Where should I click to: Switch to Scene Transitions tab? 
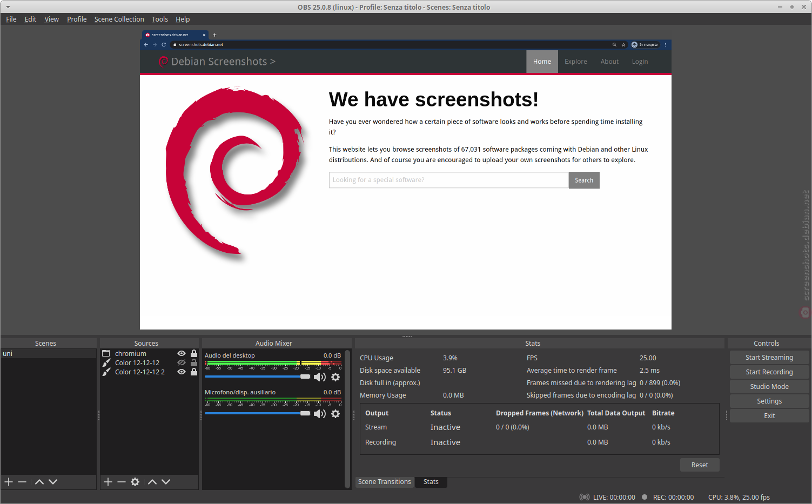coord(384,482)
